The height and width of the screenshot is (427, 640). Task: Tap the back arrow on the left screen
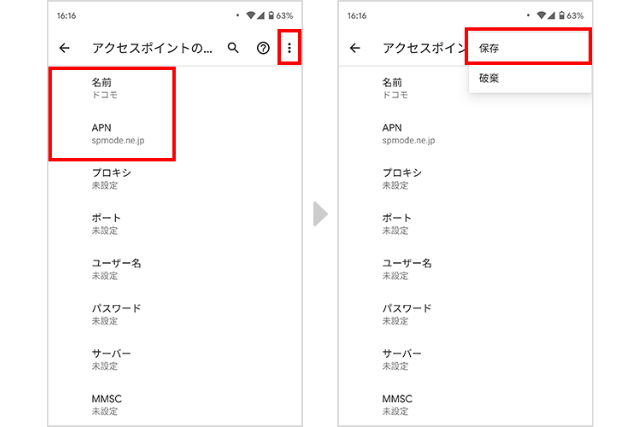point(65,48)
